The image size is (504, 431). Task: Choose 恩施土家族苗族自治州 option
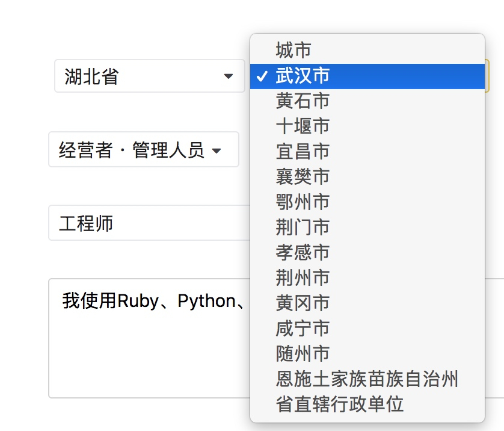367,379
